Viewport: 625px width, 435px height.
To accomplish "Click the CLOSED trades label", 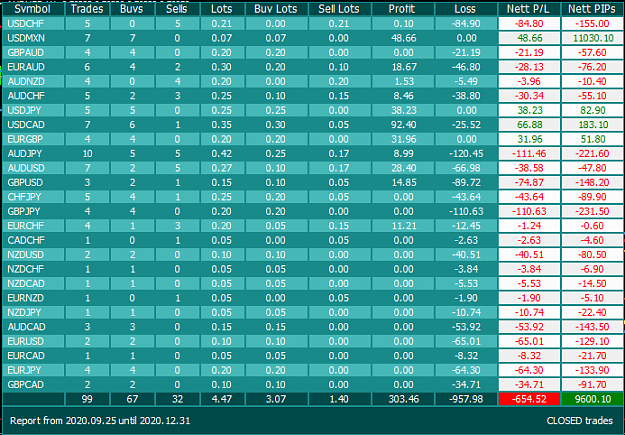I will pos(580,421).
